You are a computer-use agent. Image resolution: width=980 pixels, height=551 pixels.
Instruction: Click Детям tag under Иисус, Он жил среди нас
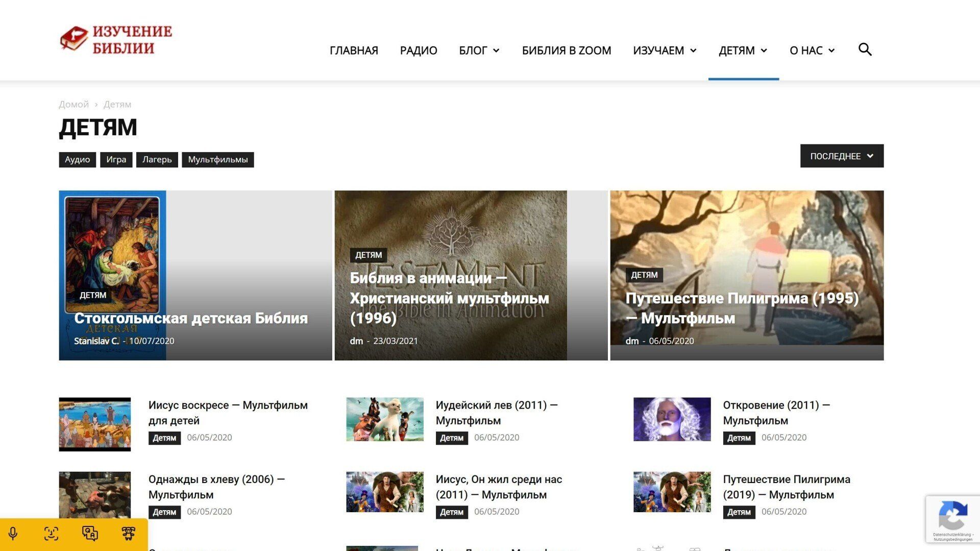(452, 512)
